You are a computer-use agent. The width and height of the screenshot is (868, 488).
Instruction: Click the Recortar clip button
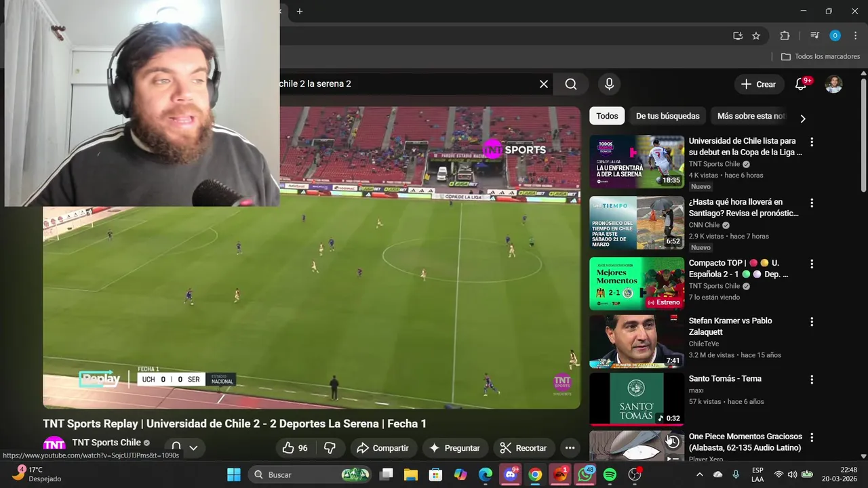click(x=524, y=448)
